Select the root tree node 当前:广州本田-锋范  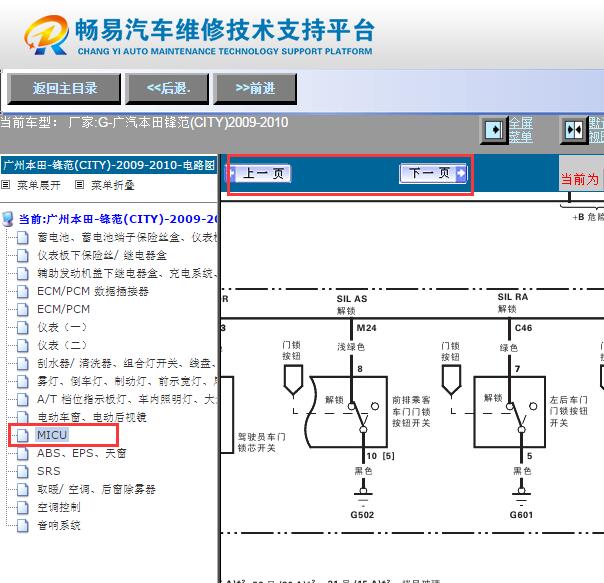point(118,219)
